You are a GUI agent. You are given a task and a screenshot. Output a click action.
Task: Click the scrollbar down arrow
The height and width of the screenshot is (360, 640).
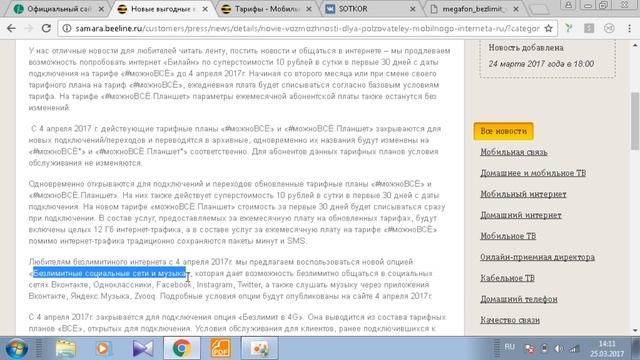[x=635, y=331]
